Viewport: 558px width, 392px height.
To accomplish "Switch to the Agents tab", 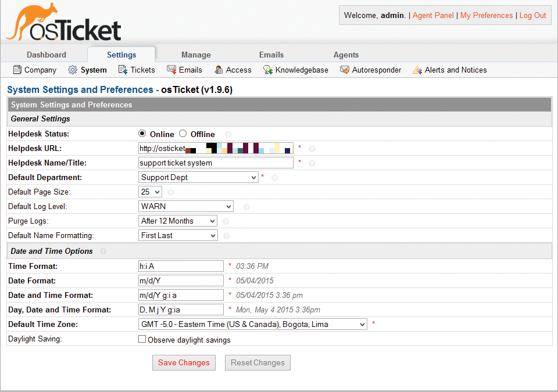I will click(x=346, y=55).
